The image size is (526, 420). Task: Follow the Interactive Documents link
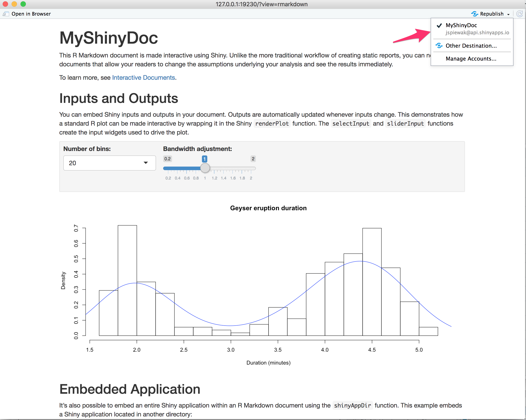144,77
